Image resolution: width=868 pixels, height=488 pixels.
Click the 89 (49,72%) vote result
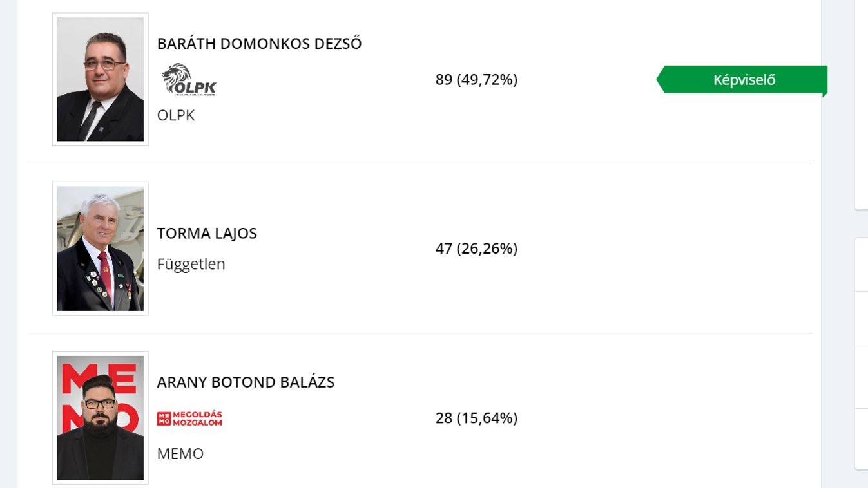pos(476,80)
